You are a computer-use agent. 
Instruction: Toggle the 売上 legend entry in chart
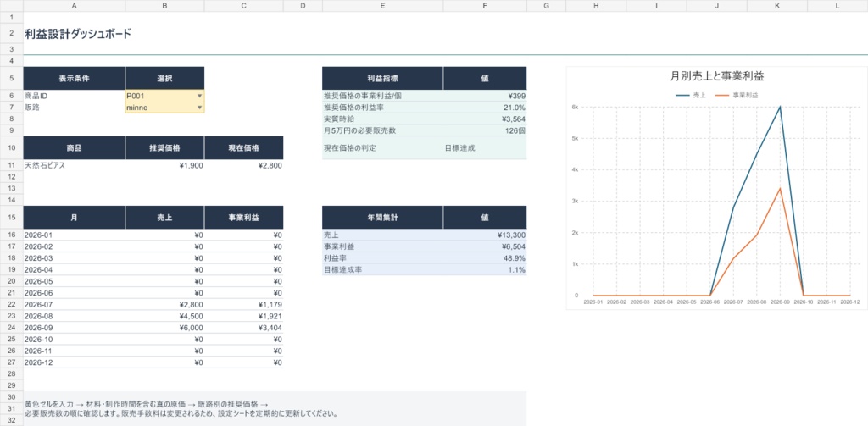coord(690,95)
